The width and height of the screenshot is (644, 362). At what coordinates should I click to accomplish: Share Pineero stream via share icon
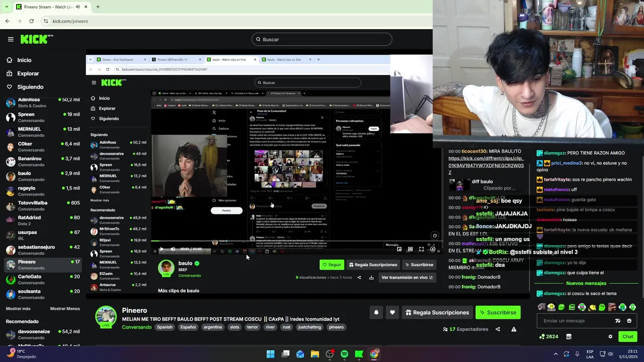[498, 329]
